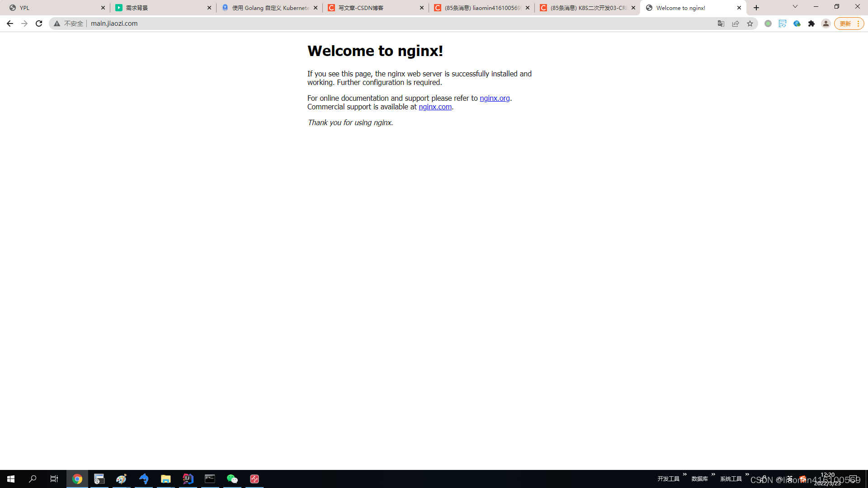Bookmark this page with star icon
868x488 pixels.
click(750, 23)
